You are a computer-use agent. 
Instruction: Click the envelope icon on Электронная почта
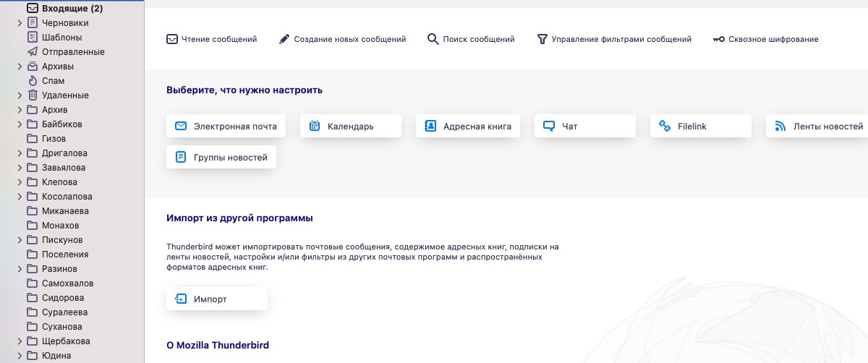point(181,126)
